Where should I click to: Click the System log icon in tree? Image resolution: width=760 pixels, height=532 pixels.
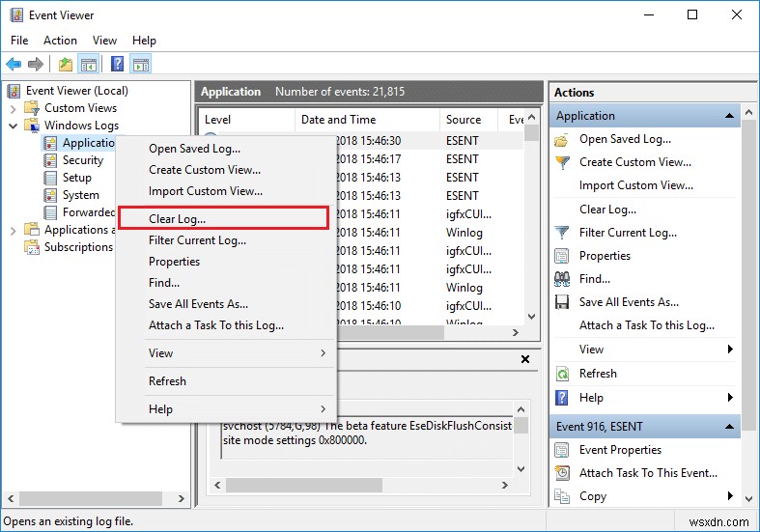(50, 195)
